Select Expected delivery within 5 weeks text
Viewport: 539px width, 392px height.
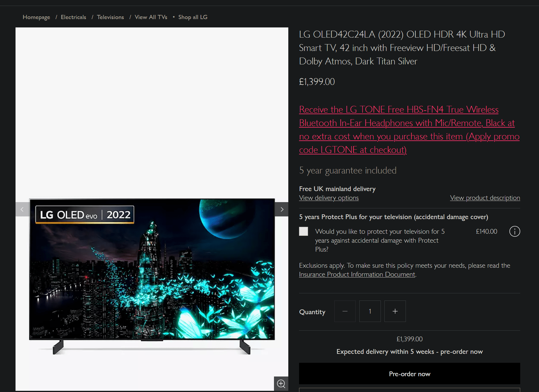tap(409, 352)
